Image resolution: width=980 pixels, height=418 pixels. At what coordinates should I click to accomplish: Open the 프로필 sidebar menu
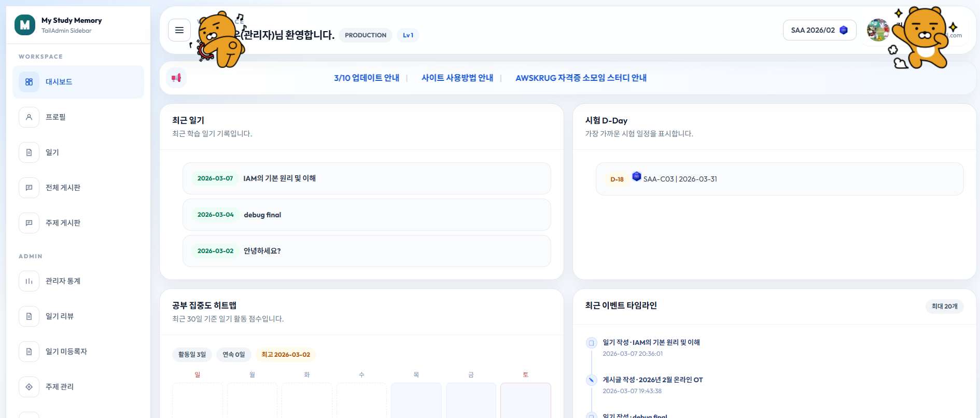78,117
